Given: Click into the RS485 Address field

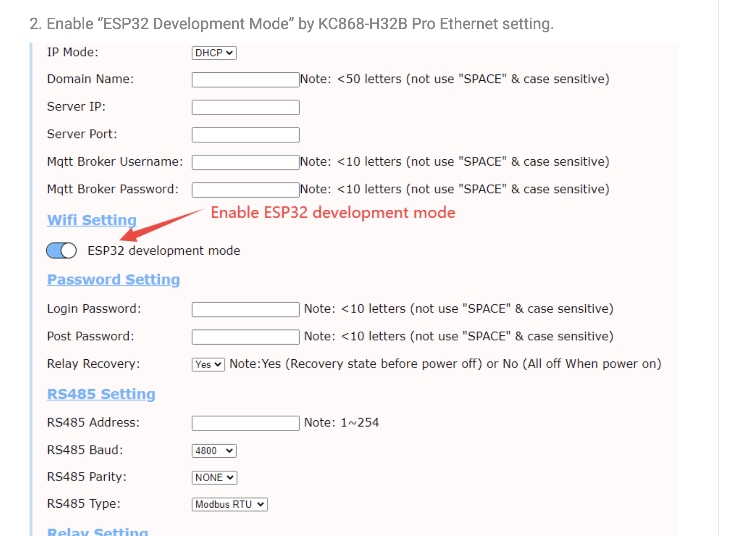Looking at the screenshot, I should 245,423.
